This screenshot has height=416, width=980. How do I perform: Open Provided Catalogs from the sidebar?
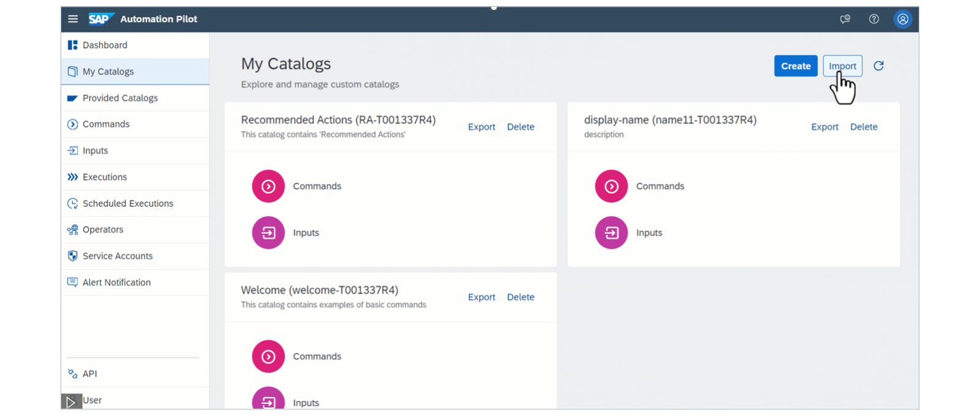[x=135, y=98]
